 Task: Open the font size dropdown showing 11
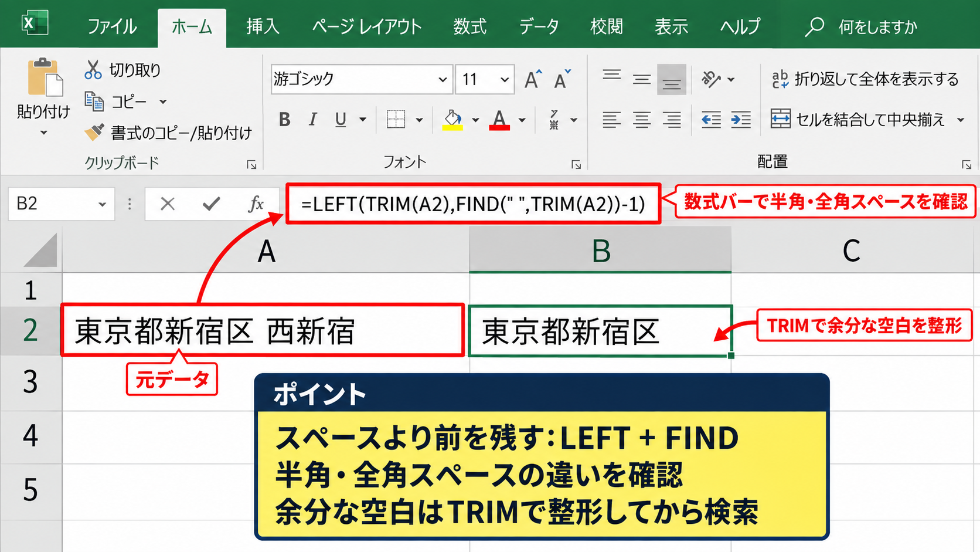[505, 79]
